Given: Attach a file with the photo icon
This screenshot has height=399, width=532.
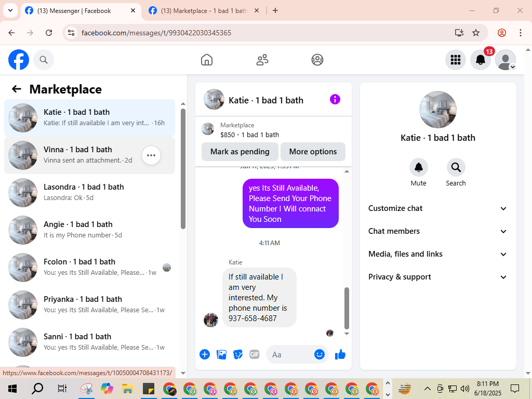Looking at the screenshot, I should click(221, 354).
